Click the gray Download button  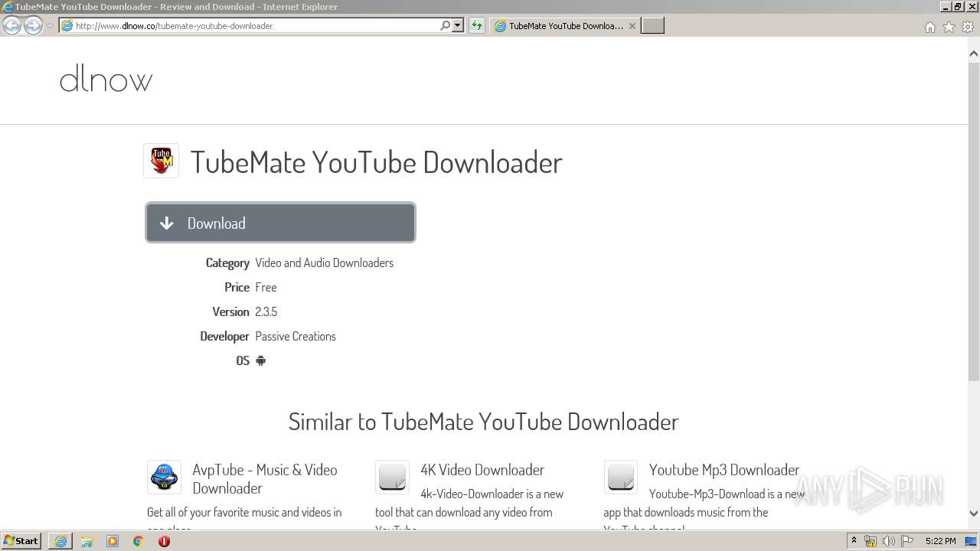point(280,223)
